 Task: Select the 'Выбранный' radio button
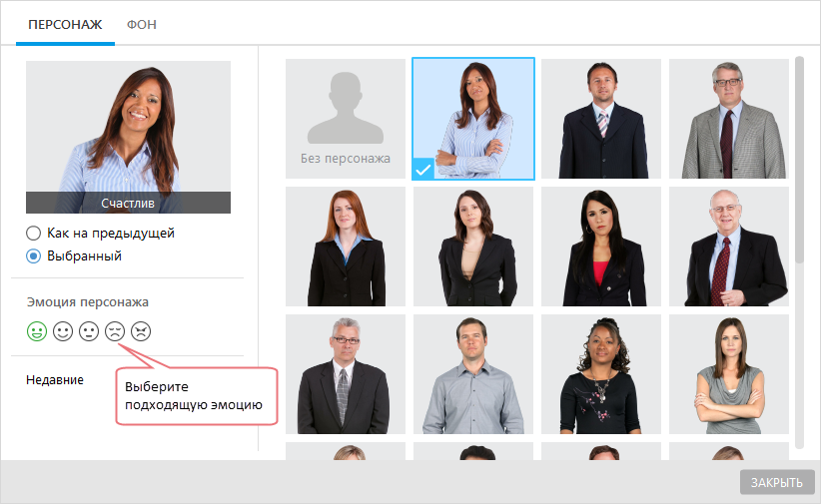coord(33,255)
